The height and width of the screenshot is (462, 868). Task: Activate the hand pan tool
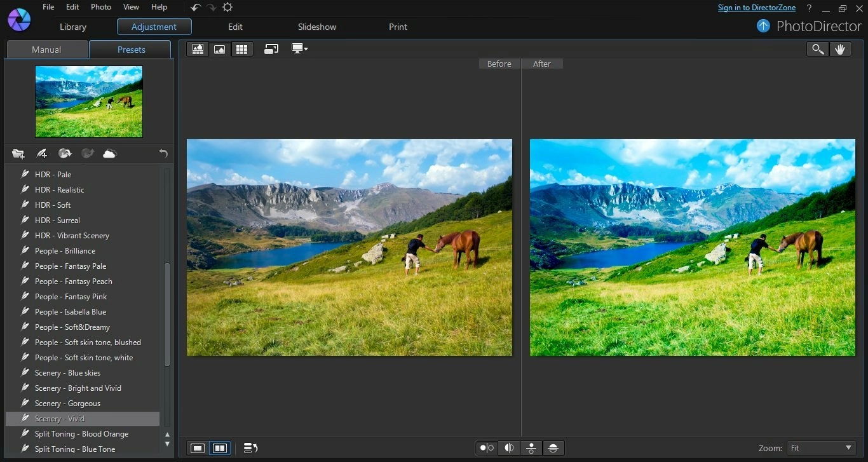point(840,50)
